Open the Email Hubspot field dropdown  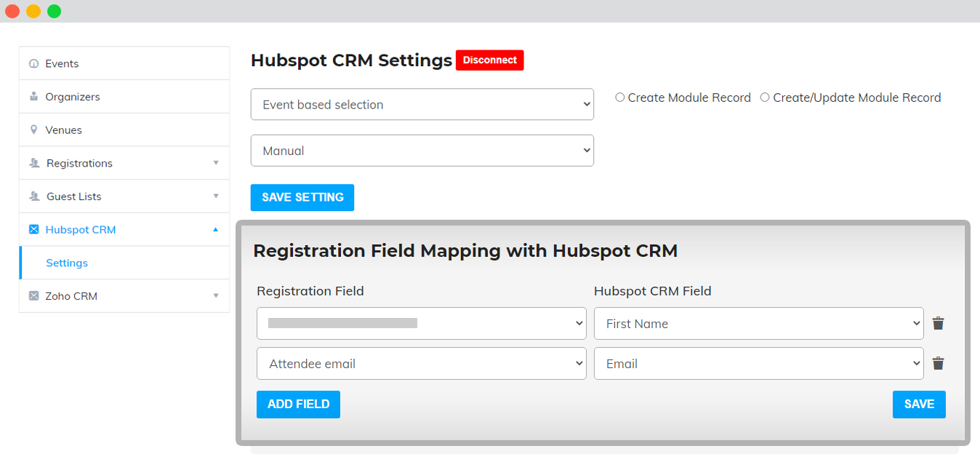759,364
